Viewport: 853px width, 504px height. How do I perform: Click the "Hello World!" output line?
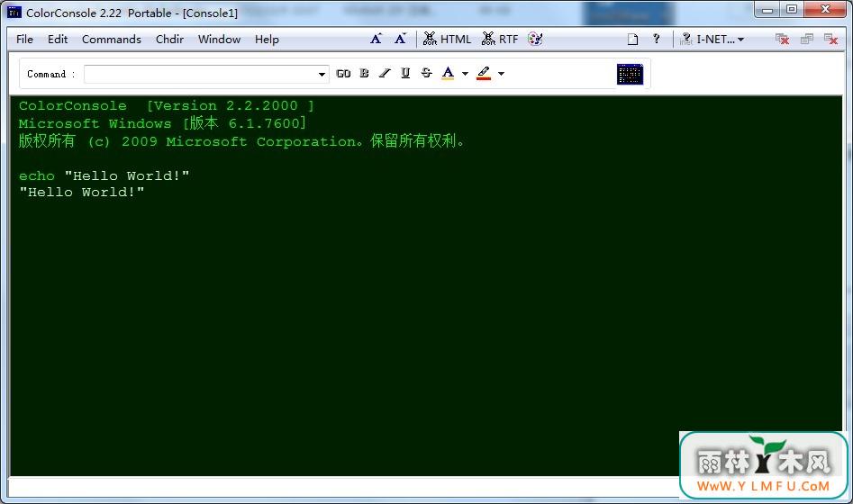coord(82,192)
